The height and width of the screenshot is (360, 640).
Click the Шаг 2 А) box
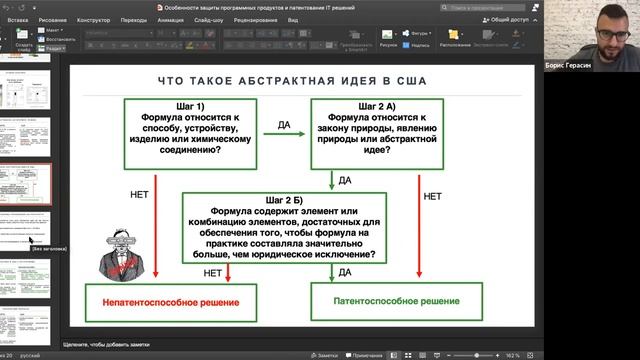[377, 134]
